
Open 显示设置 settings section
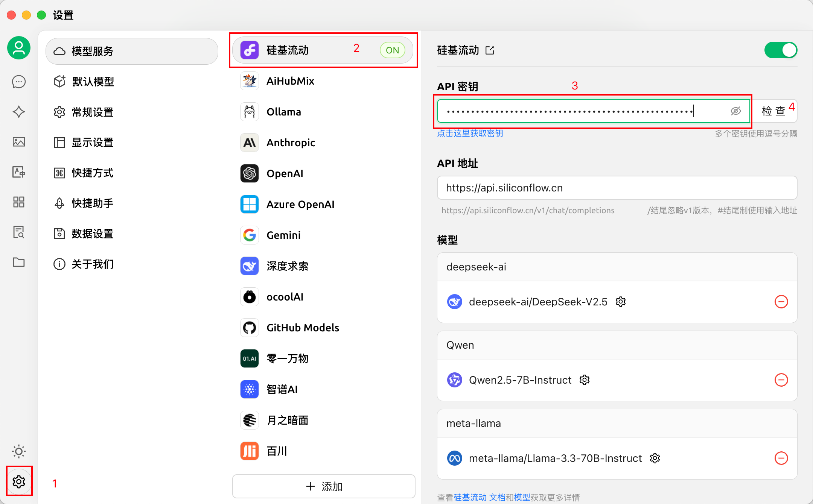(x=92, y=143)
